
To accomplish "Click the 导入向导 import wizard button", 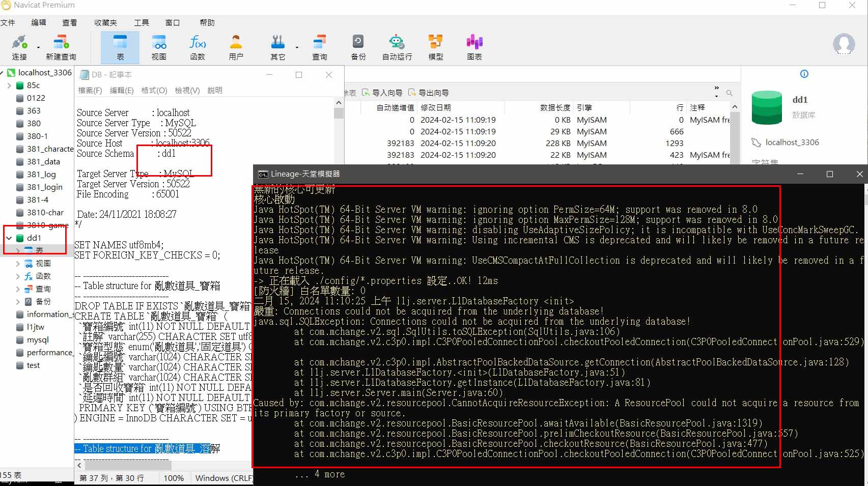I will click(382, 93).
